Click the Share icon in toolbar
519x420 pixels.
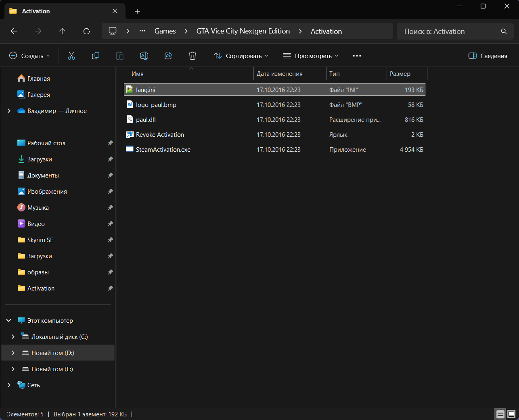click(168, 56)
